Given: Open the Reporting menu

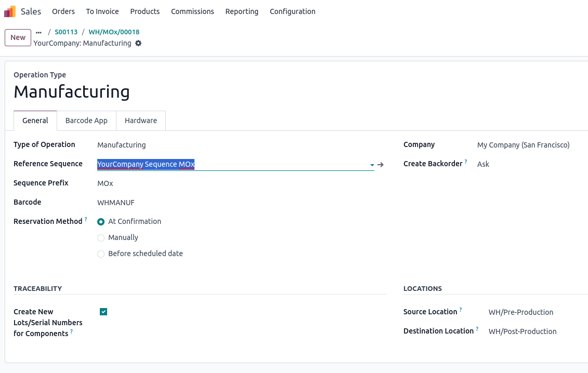Looking at the screenshot, I should 242,11.
